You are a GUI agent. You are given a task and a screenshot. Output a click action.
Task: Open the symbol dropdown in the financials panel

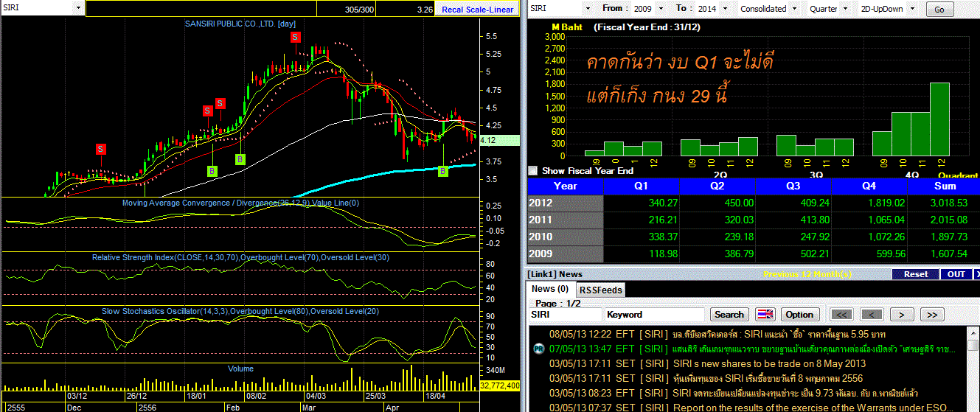click(588, 9)
